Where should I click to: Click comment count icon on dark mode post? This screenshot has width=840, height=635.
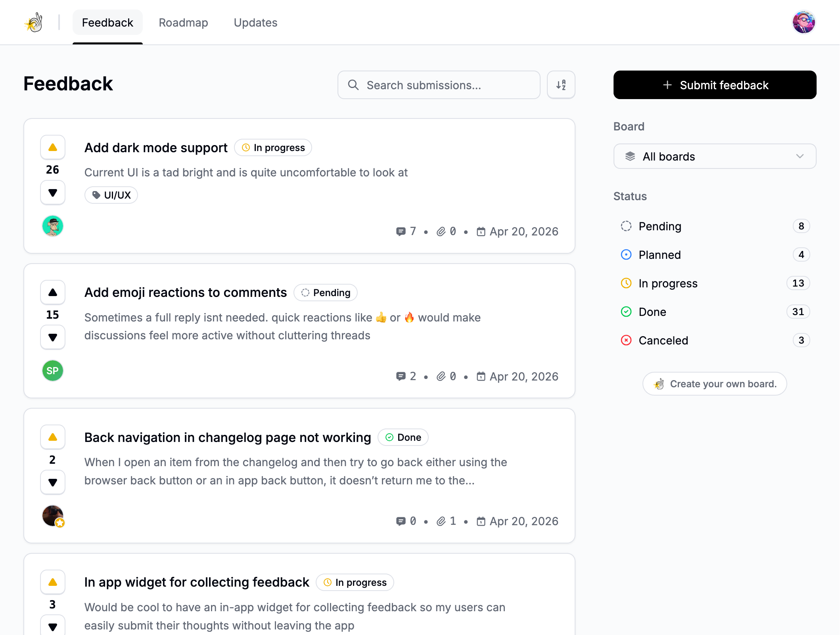[x=401, y=231]
